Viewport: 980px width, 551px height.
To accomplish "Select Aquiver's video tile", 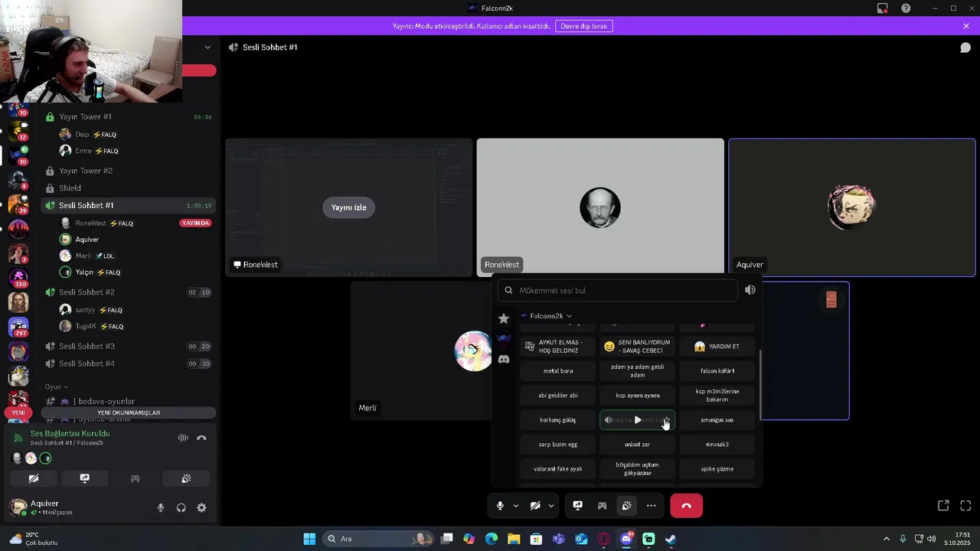I will point(852,207).
